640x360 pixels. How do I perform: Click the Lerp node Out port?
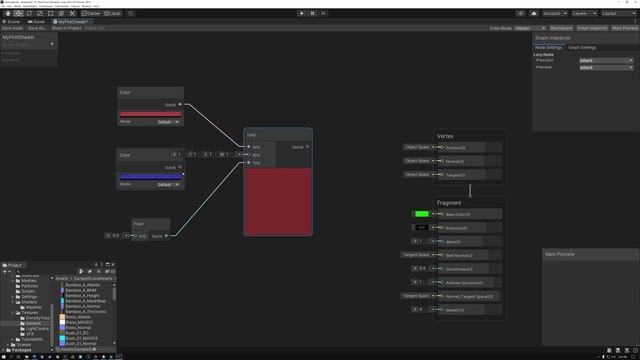point(307,147)
